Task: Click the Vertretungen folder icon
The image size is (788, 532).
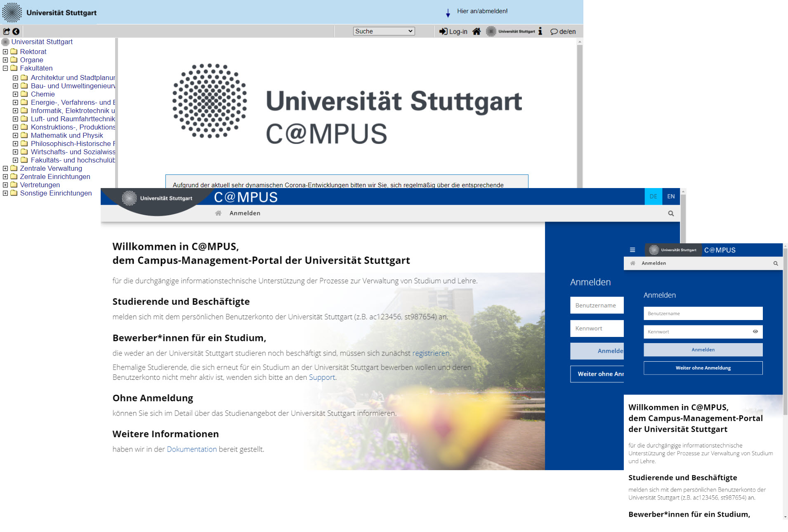Action: (x=14, y=185)
